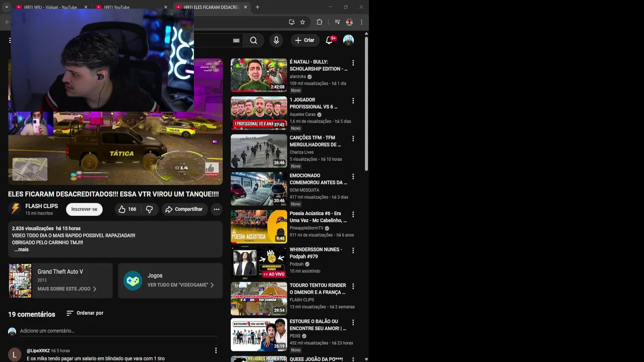This screenshot has width=644, height=362.
Task: Open VER TUDO EM VIDEOGAME chevron link
Action: 181,285
